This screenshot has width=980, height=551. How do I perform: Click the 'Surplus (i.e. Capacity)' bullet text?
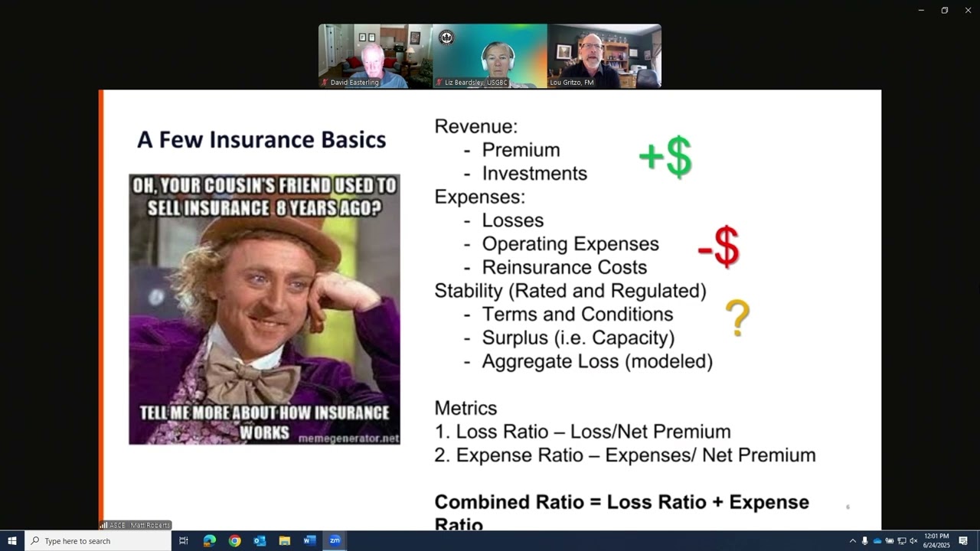pyautogui.click(x=578, y=337)
